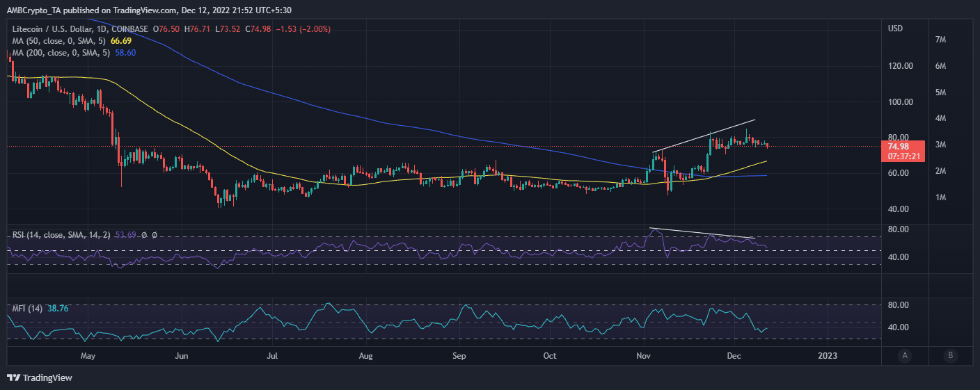980x390 pixels.
Task: Click the 2M volume axis label
Action: coord(940,171)
